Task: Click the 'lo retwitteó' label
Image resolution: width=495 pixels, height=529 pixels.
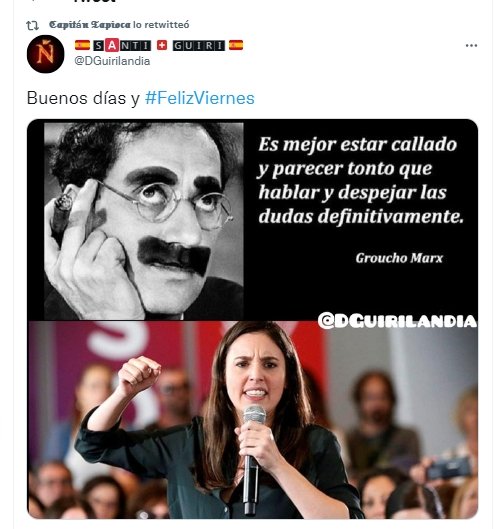Action: point(161,25)
